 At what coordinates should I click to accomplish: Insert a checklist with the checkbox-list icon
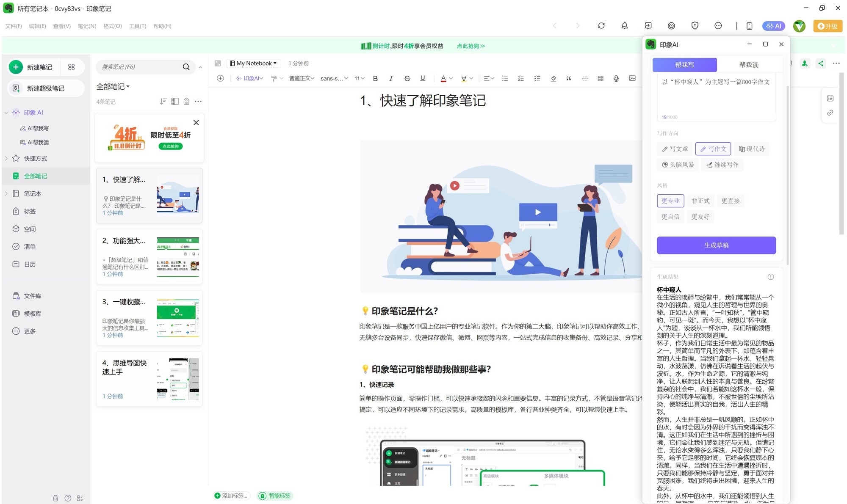[537, 78]
